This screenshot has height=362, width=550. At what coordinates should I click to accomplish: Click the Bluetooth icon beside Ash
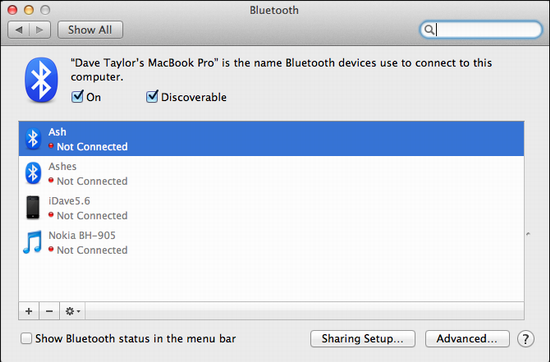pyautogui.click(x=33, y=139)
